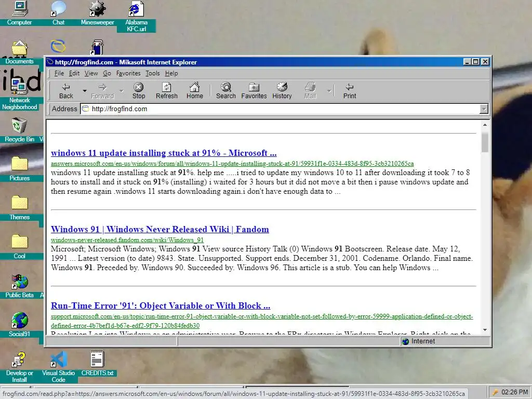Image resolution: width=532 pixels, height=399 pixels.
Task: Open the Tools menu
Action: coord(152,73)
